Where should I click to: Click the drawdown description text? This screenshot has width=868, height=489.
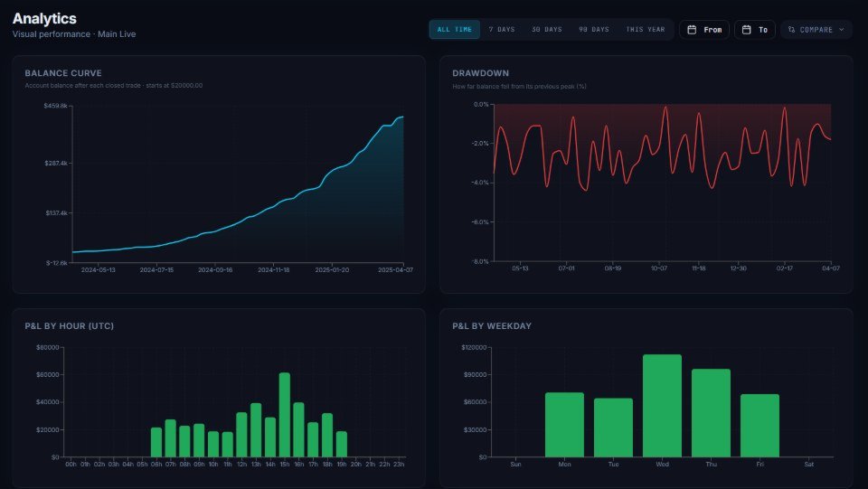coord(519,86)
